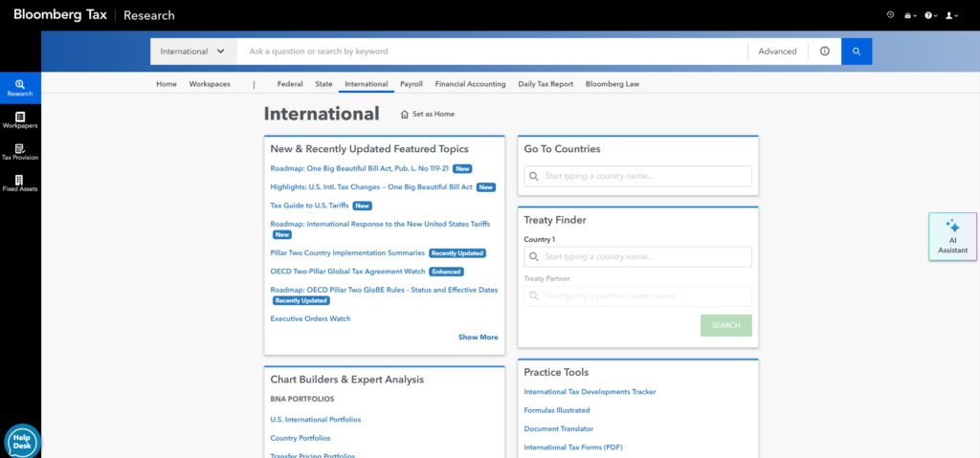Go to the Payroll tab
The height and width of the screenshot is (458, 980).
pyautogui.click(x=412, y=84)
